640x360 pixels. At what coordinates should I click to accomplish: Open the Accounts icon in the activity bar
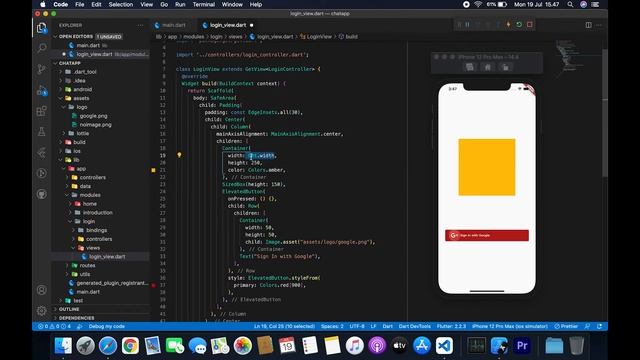click(42, 290)
